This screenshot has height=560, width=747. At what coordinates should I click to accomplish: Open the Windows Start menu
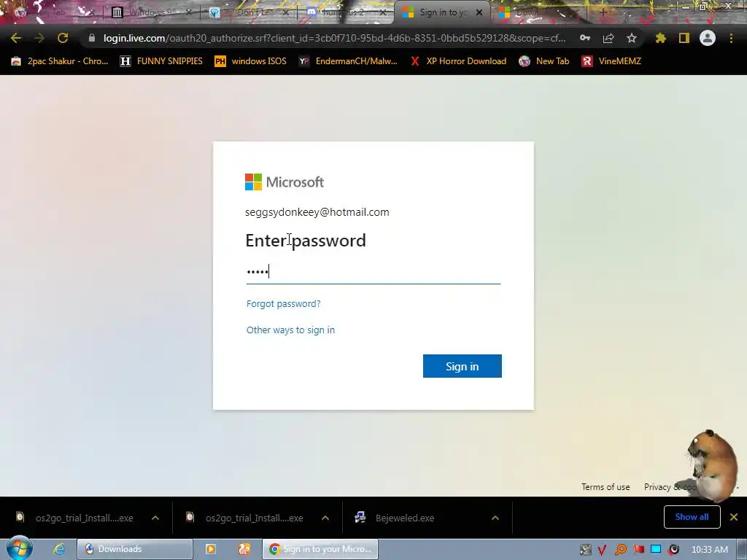coord(20,548)
